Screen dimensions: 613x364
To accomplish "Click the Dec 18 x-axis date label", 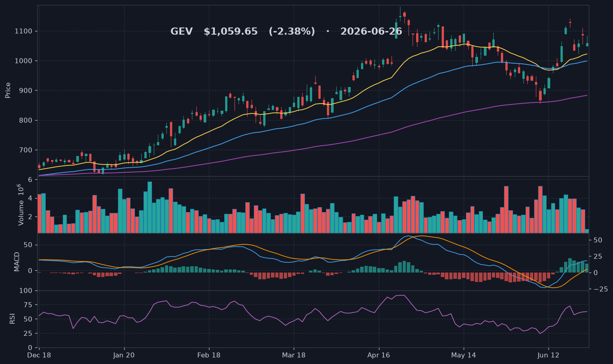I will tap(39, 355).
